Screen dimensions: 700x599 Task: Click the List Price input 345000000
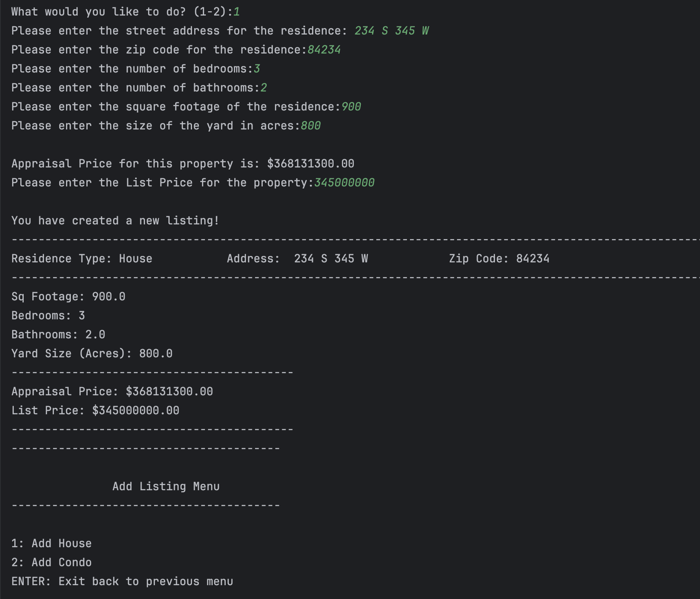coord(344,183)
